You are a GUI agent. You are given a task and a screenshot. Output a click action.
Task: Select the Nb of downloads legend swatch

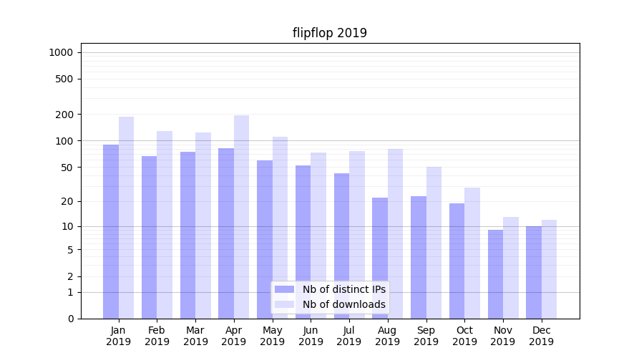[284, 304]
